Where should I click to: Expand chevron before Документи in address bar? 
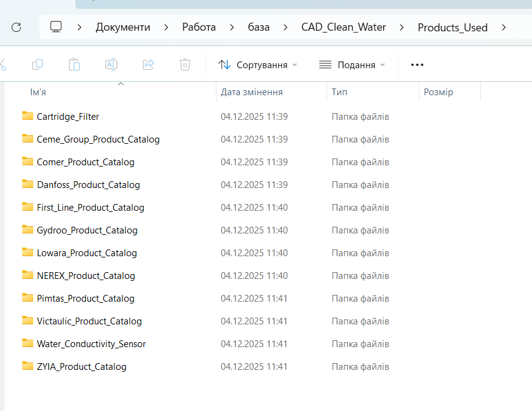[x=79, y=27]
